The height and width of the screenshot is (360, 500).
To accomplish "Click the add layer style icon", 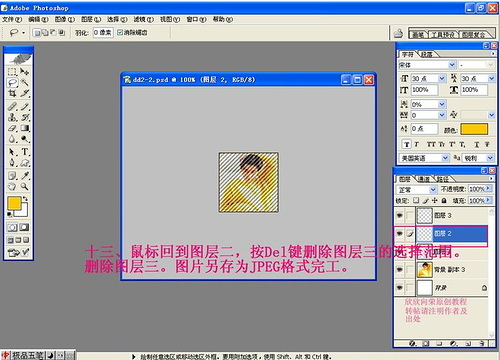I will 412,343.
